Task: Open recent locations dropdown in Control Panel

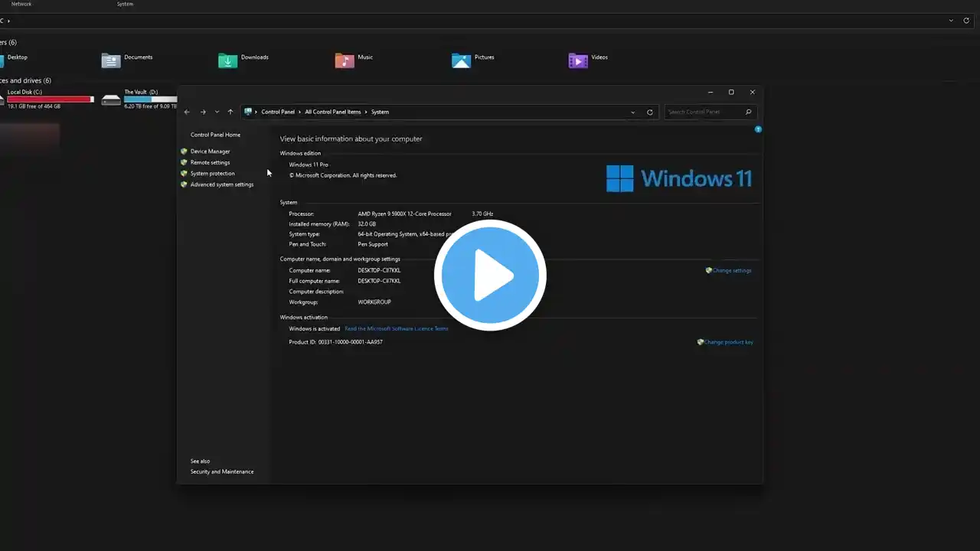Action: coord(217,112)
